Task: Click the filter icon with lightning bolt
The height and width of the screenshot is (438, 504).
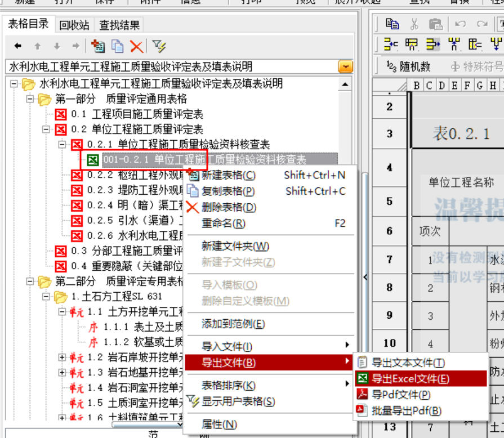Action: coord(159,46)
